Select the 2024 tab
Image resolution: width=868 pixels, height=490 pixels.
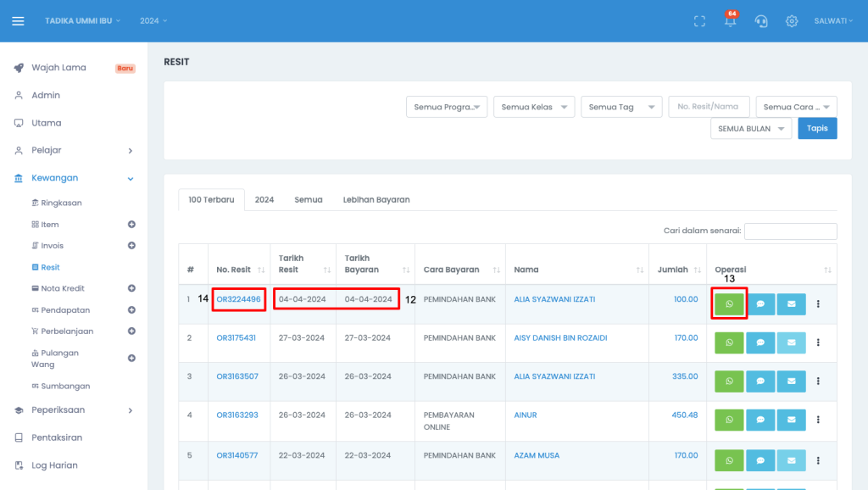(x=264, y=200)
